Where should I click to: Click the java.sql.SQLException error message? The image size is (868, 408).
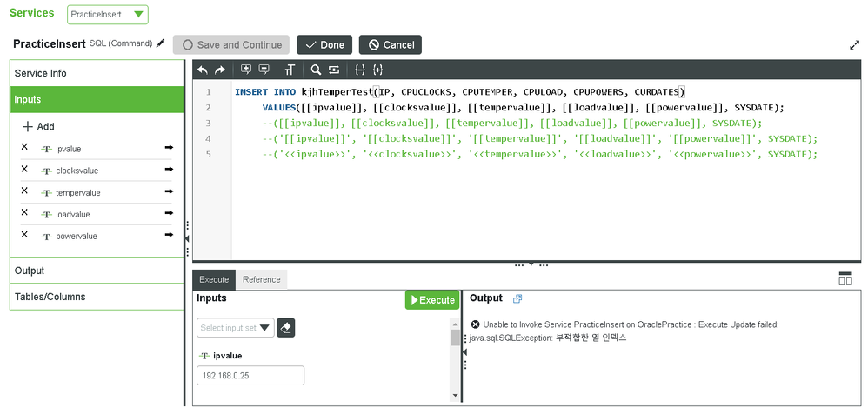point(548,338)
